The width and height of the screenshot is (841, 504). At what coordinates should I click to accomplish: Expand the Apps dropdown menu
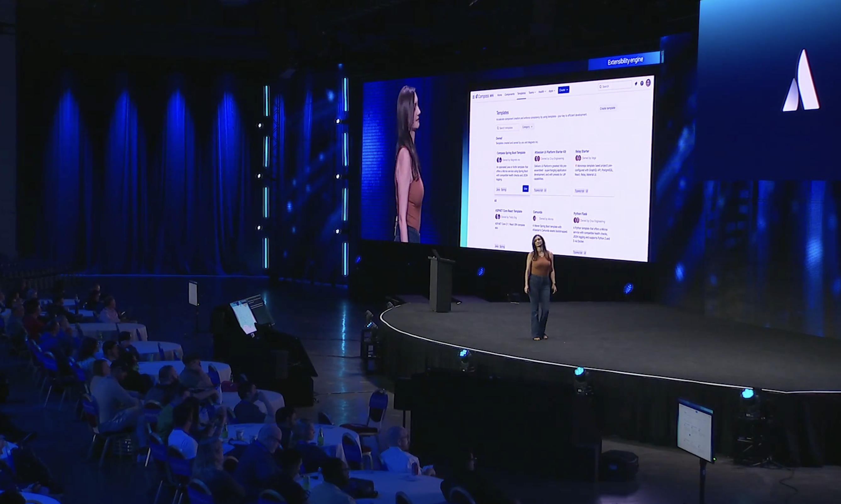(552, 91)
